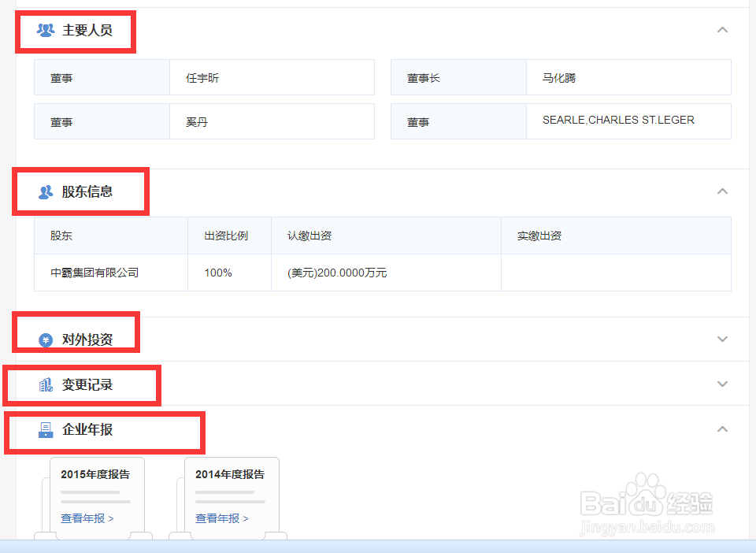Collapse the 股东信息 section
The image size is (756, 553).
(x=722, y=191)
